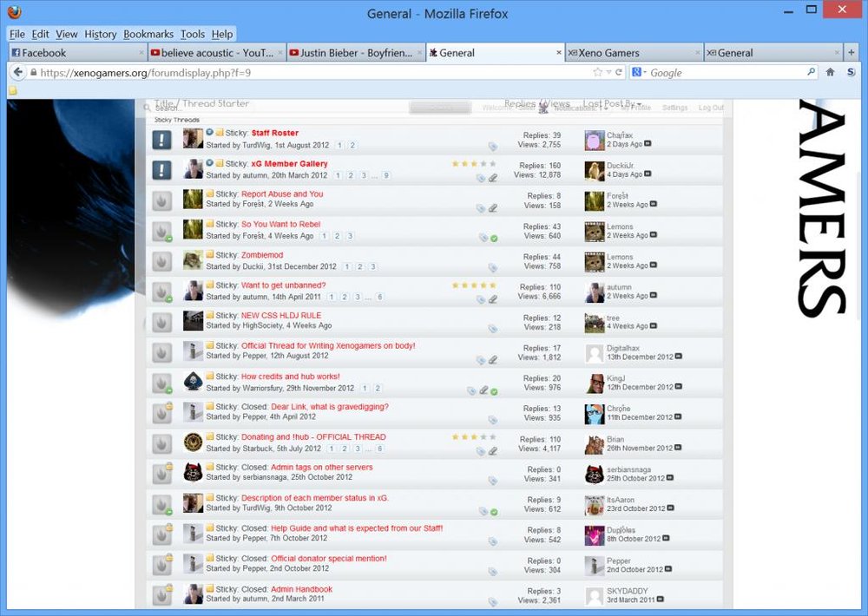Go to page 6 of Want to get unbanned
Screen dimensions: 868x616
(380, 298)
